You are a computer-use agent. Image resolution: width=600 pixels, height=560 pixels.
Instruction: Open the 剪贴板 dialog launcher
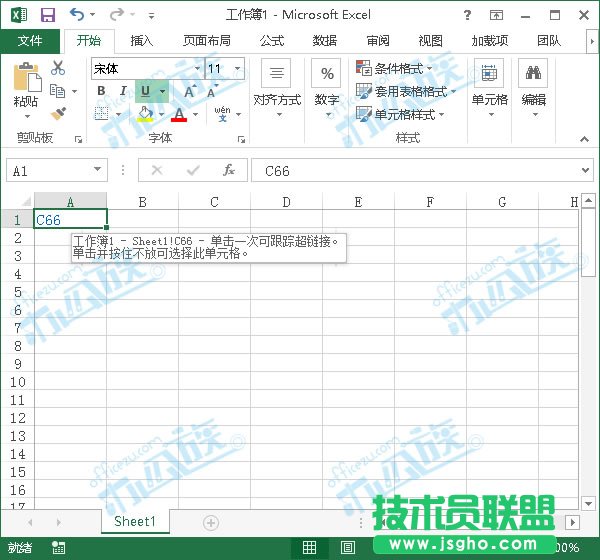[78, 140]
